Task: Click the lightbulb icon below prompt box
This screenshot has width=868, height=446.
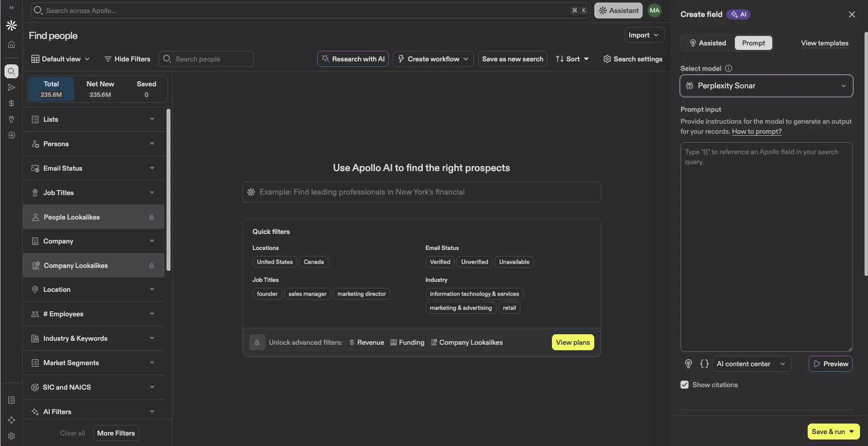Action: [x=689, y=364]
